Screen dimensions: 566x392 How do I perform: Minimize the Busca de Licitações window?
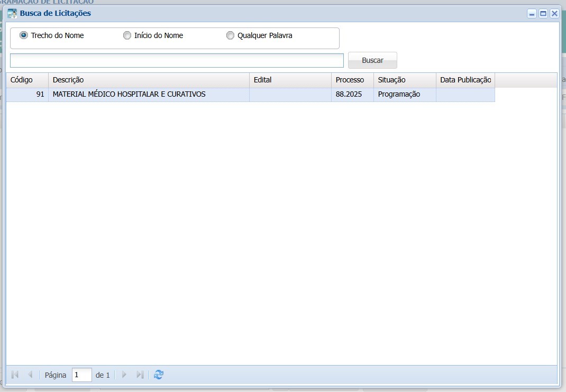click(x=532, y=14)
